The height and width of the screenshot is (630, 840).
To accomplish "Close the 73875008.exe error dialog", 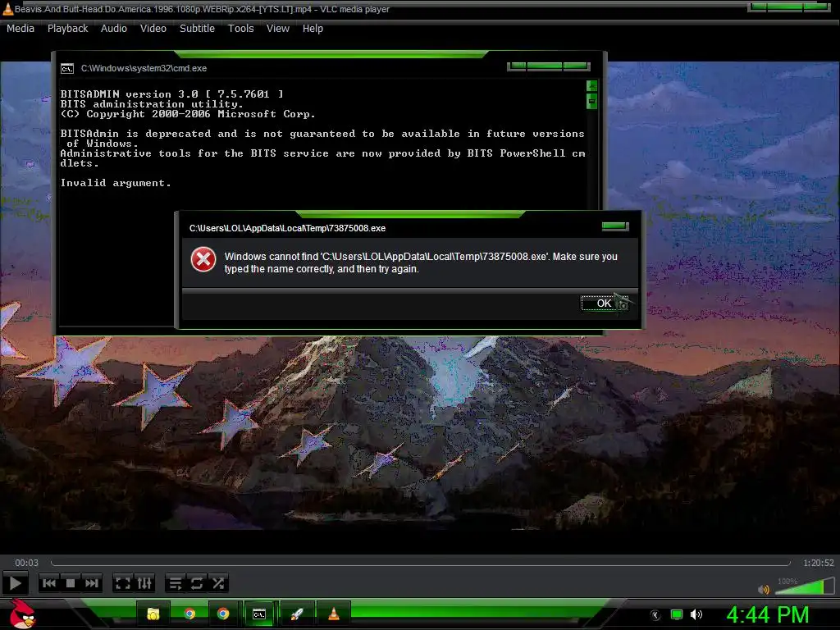I will 615,226.
